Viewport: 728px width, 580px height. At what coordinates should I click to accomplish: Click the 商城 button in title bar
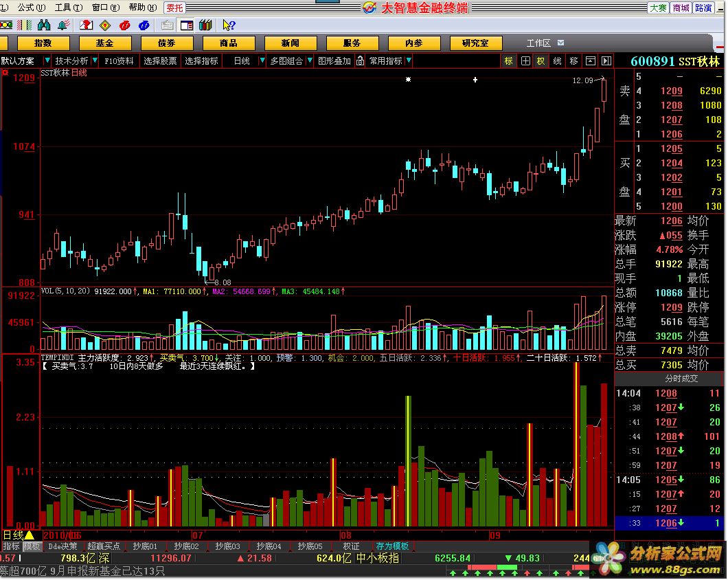tap(681, 8)
